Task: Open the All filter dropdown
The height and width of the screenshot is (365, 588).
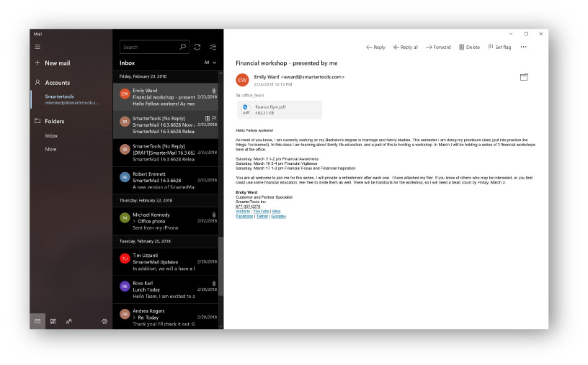Action: 210,63
